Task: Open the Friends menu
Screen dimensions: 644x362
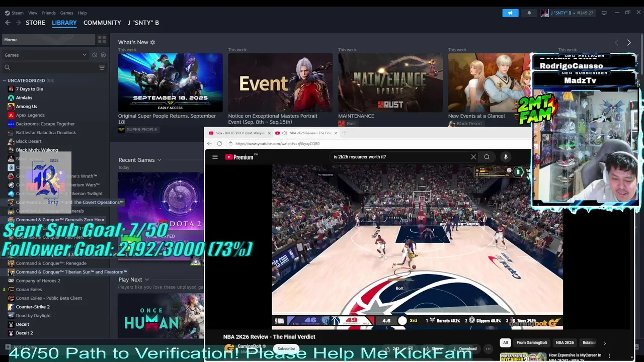Action: click(49, 13)
